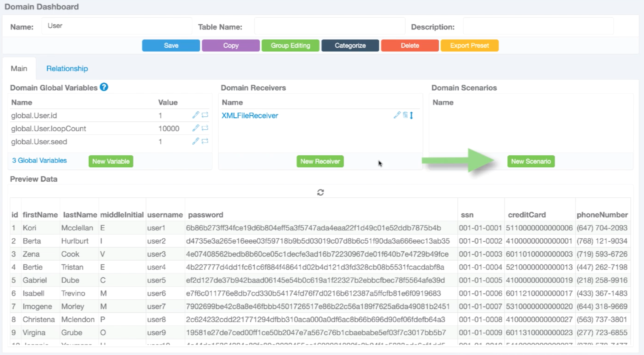Delete XMLFileReceiver with the trash icon

(x=405, y=115)
